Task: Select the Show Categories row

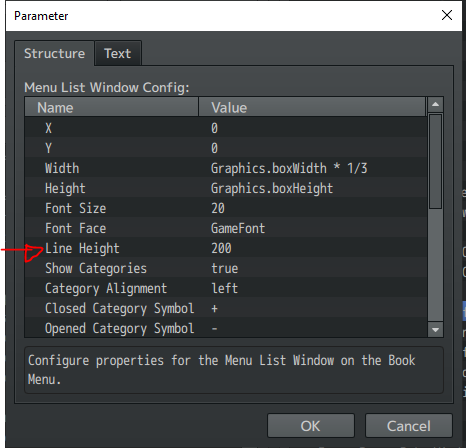Action: click(226, 268)
